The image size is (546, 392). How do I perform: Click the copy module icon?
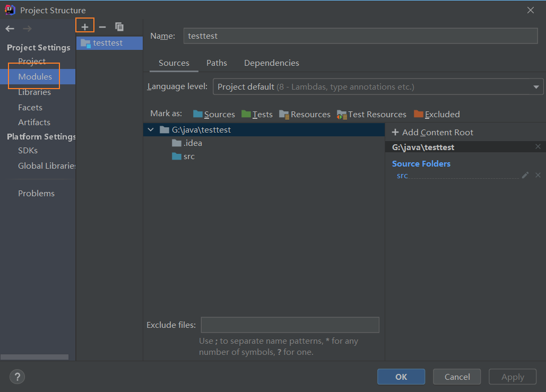(119, 27)
